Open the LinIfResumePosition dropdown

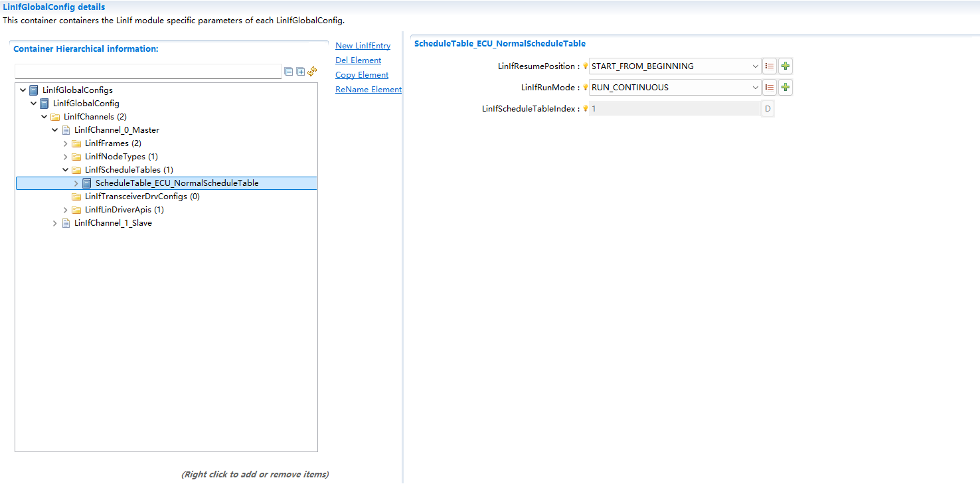755,66
